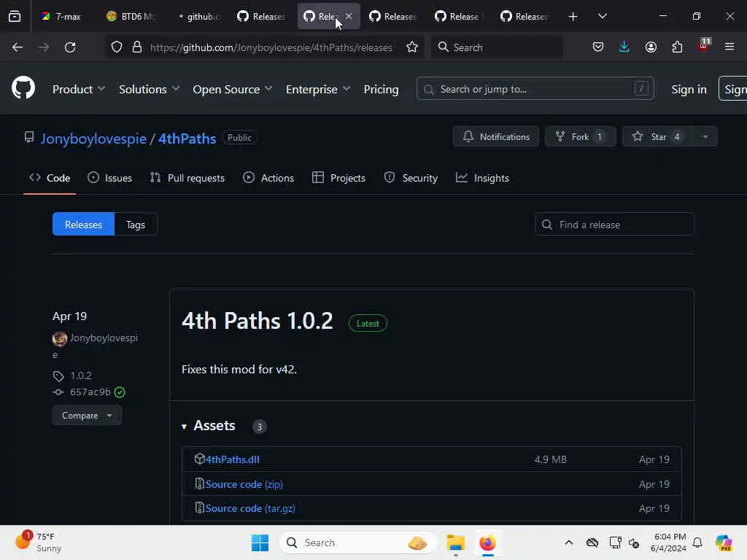Click the Notifications button
Image resolution: width=747 pixels, height=560 pixels.
pos(496,136)
